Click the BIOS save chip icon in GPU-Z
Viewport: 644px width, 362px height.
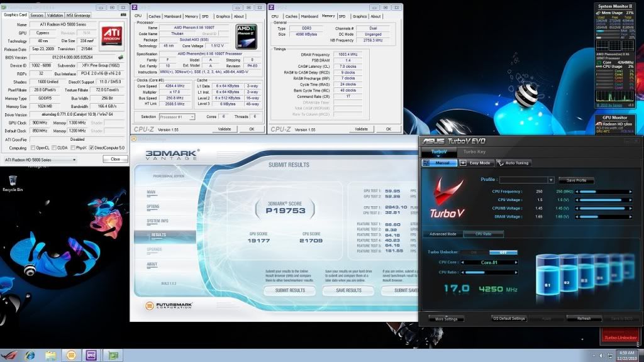121,57
